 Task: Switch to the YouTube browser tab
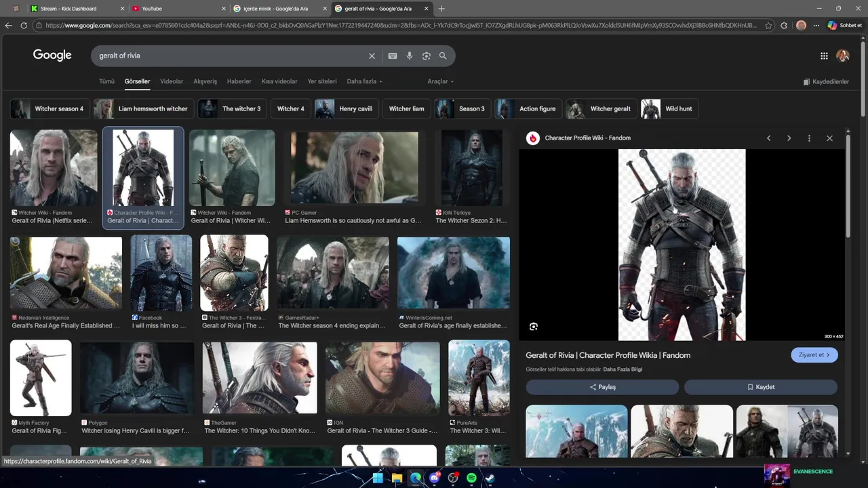(178, 9)
